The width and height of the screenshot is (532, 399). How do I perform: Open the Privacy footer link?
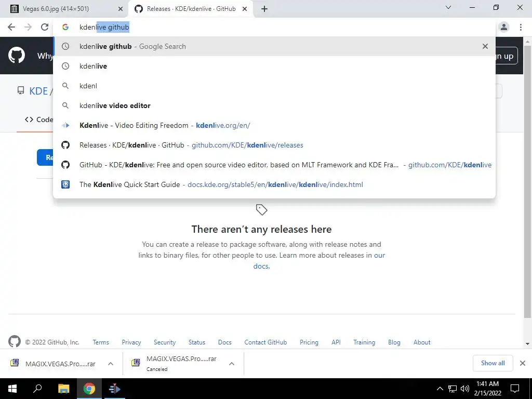tap(131, 342)
